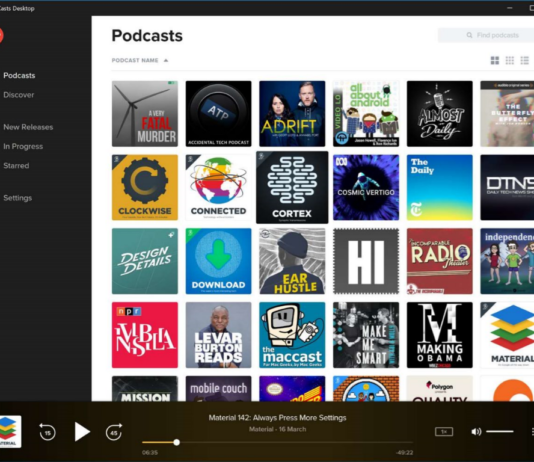
Task: Seek using the episode progress bar handle
Action: coord(176,442)
